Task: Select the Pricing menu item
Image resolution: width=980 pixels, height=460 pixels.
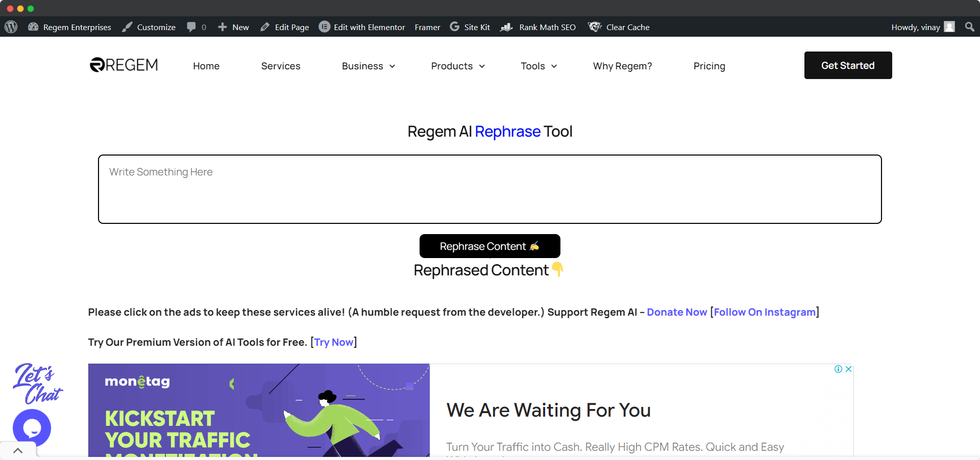Action: pyautogui.click(x=709, y=66)
